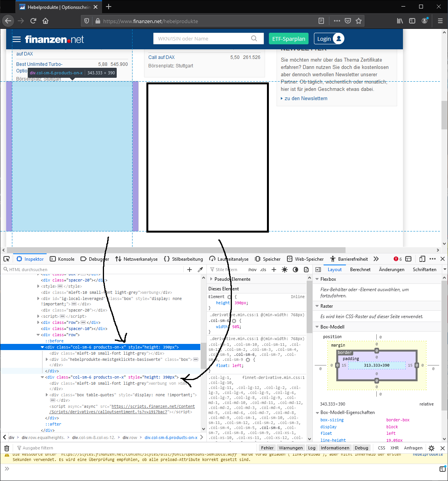Collapse Box-Modell-Eigenschaften section
The height and width of the screenshot is (481, 448).
tap(317, 412)
